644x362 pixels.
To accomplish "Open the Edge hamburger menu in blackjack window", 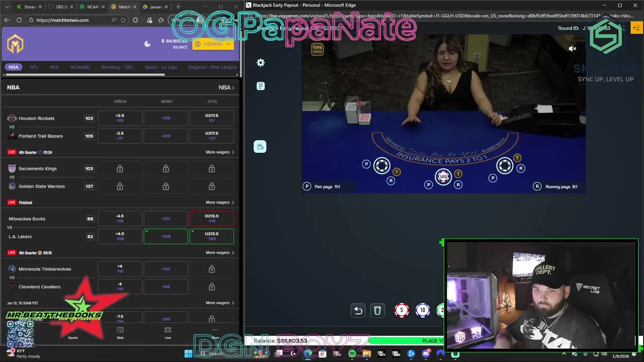I will 637,28.
